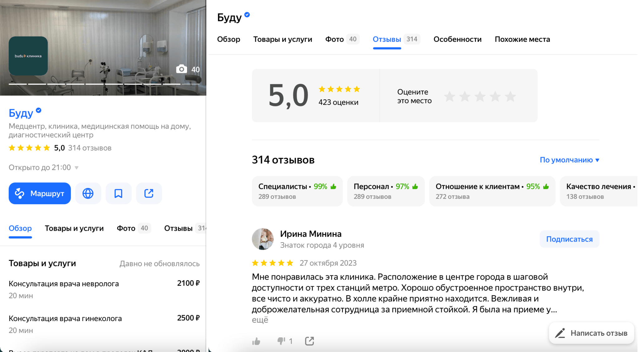644x352 pixels.
Task: Open Товары и услуги tab in right panel
Action: tap(283, 39)
